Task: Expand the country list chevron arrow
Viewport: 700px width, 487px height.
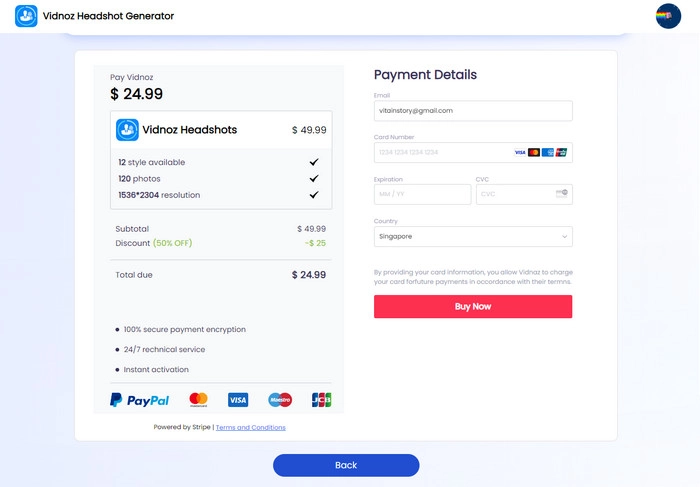Action: pos(564,237)
